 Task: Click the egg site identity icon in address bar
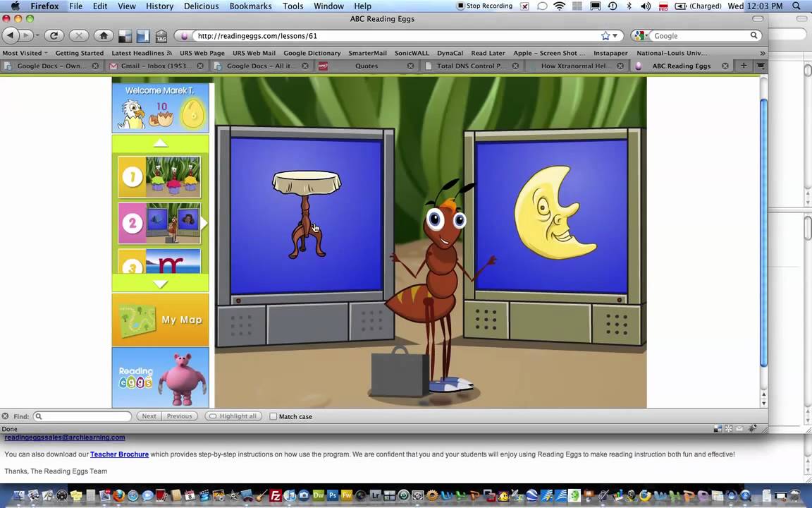pos(184,36)
